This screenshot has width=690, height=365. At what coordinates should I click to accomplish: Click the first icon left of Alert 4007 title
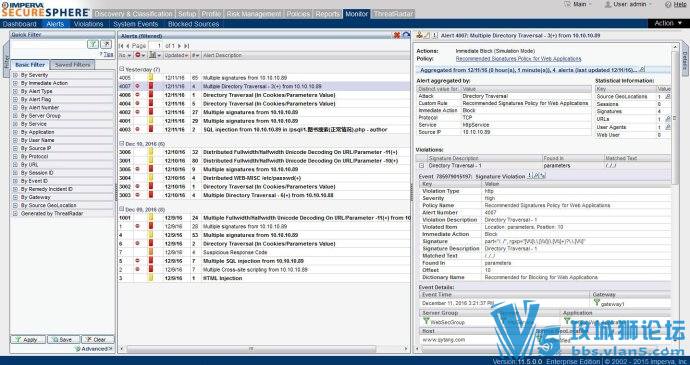[419, 35]
